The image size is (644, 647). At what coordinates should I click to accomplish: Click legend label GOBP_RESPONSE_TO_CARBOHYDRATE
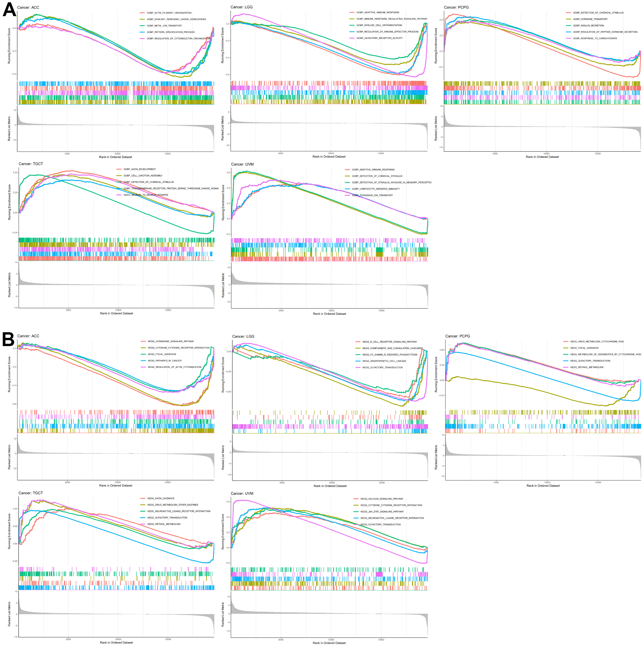click(x=595, y=38)
